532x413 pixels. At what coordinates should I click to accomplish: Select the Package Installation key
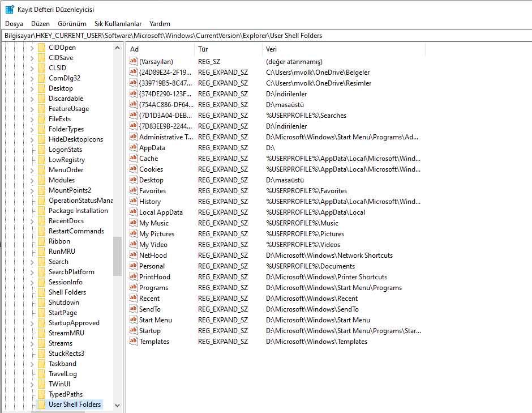(x=78, y=211)
